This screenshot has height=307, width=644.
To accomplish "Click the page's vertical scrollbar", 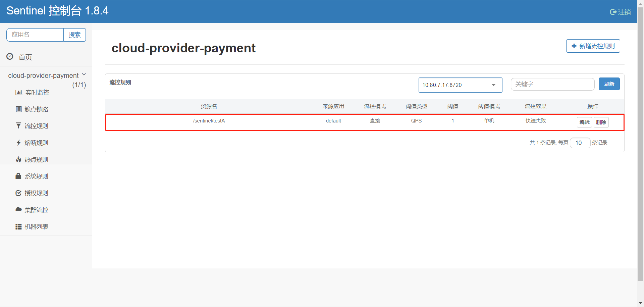I will [640, 144].
